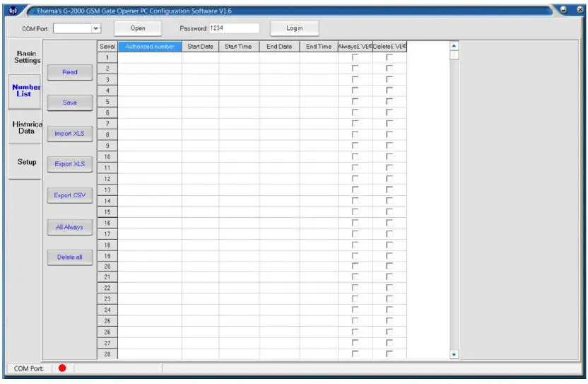Screen dimensions: 588x384
Task: Click the Start Time column header
Action: 239,47
